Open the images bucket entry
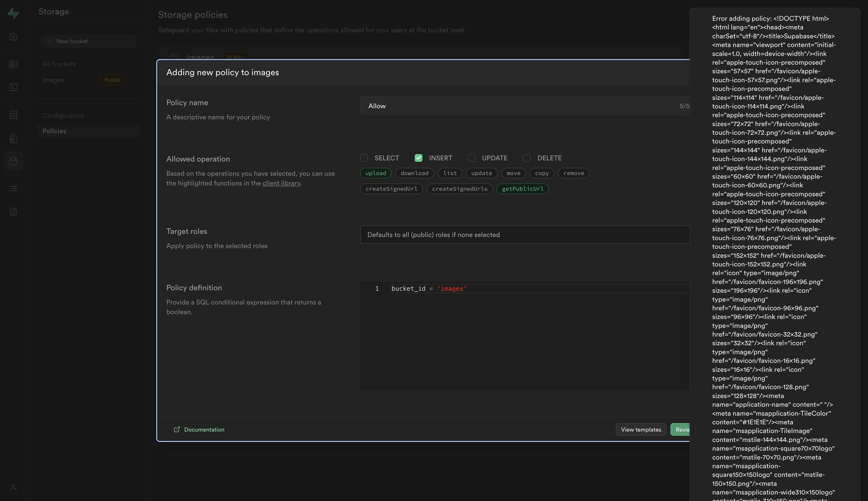The width and height of the screenshot is (868, 501). pyautogui.click(x=53, y=80)
